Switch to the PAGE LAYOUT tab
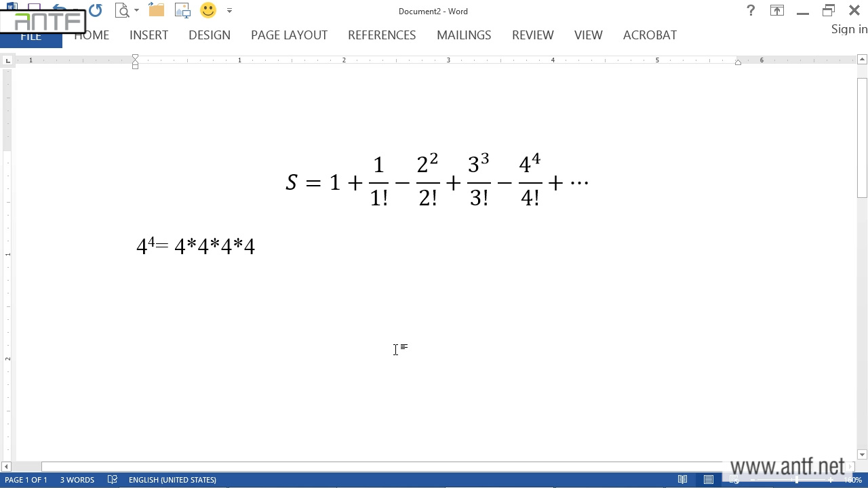 (289, 35)
